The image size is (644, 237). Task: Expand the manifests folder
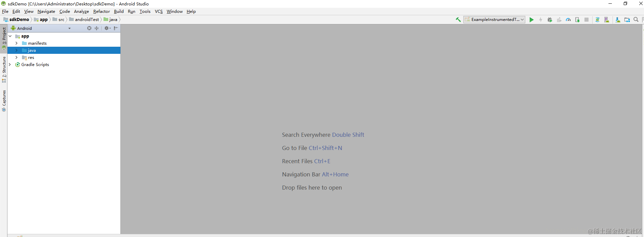pyautogui.click(x=17, y=43)
